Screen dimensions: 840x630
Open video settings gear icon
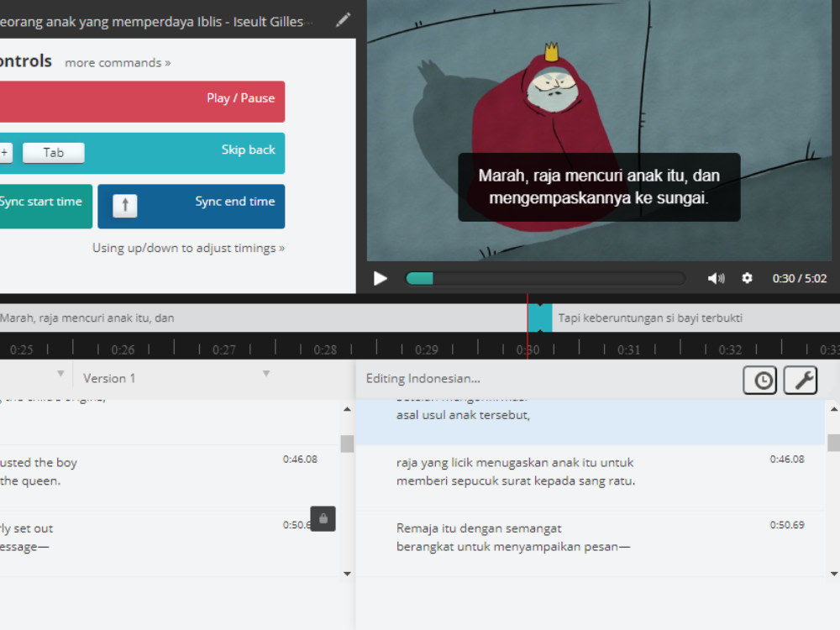(x=747, y=278)
